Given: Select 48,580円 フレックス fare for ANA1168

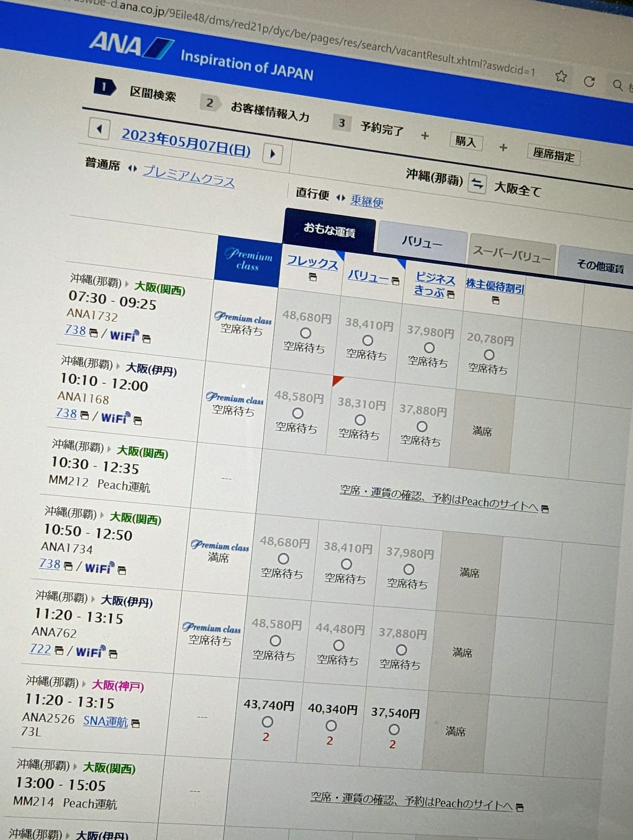Looking at the screenshot, I should coord(298,413).
